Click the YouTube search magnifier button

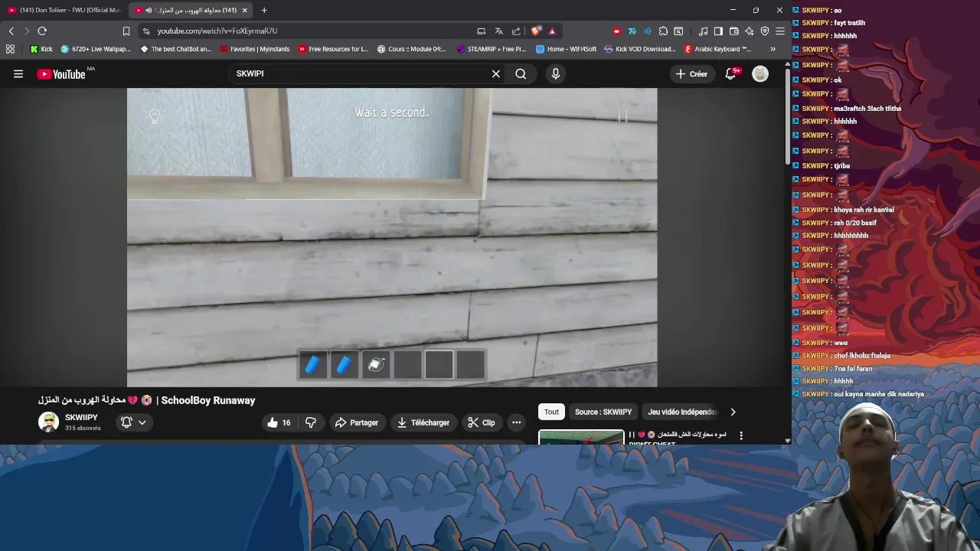(521, 73)
